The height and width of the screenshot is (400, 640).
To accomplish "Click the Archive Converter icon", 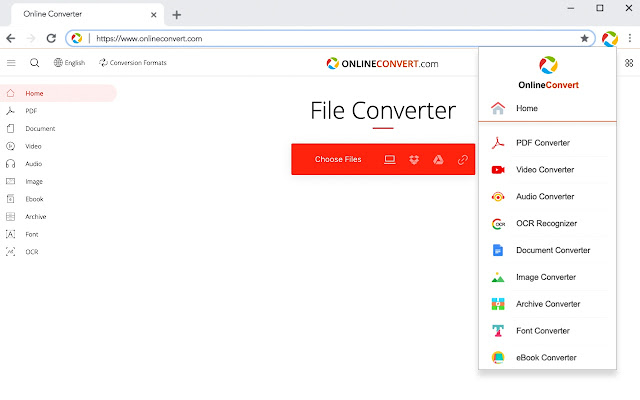I will coord(498,304).
